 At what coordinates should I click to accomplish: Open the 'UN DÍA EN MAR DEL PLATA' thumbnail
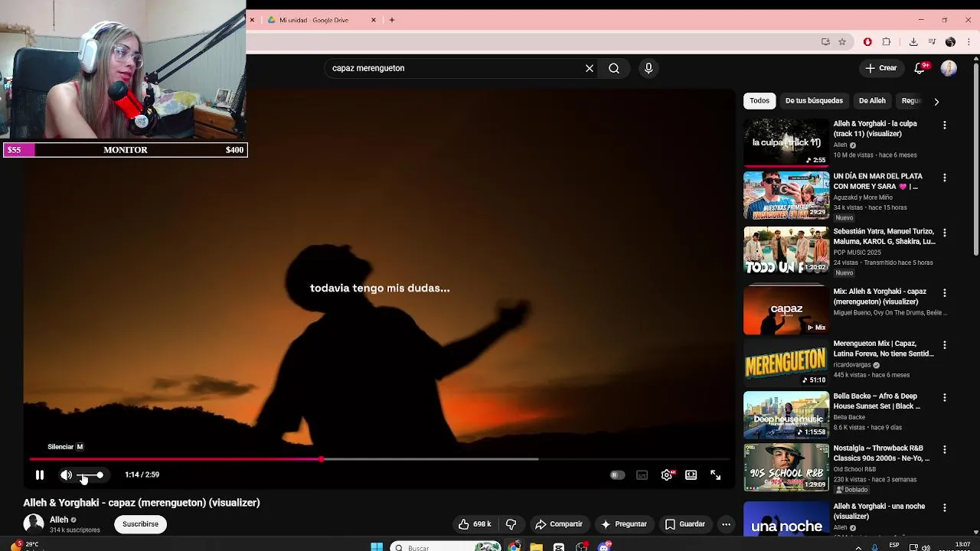786,195
